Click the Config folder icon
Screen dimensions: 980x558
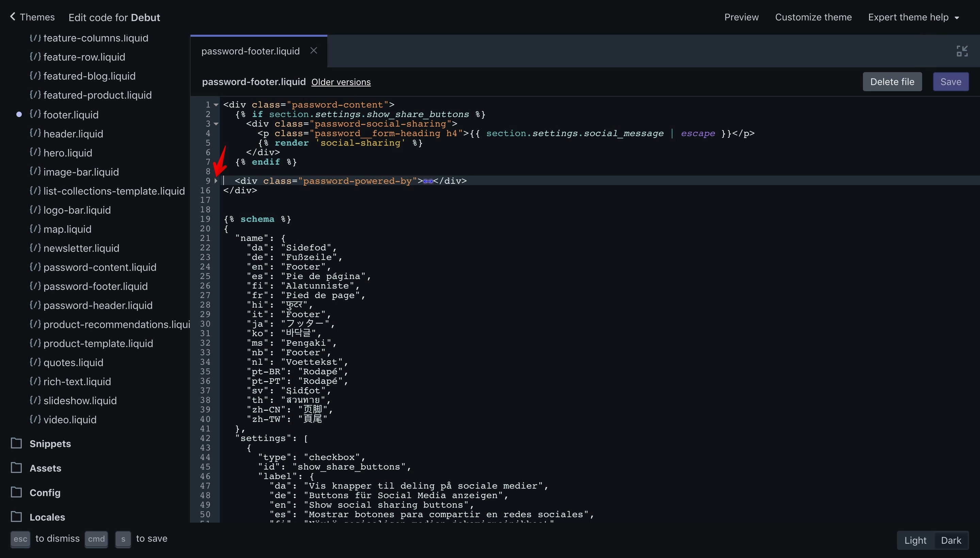(16, 492)
